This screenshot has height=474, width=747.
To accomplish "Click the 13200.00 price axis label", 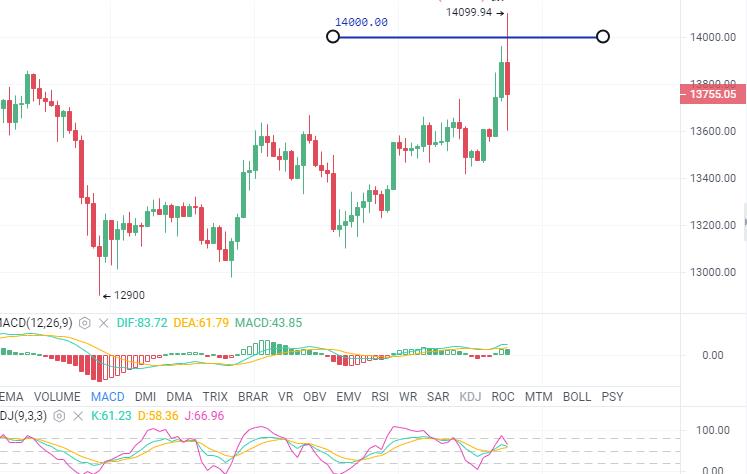I will (x=713, y=225).
